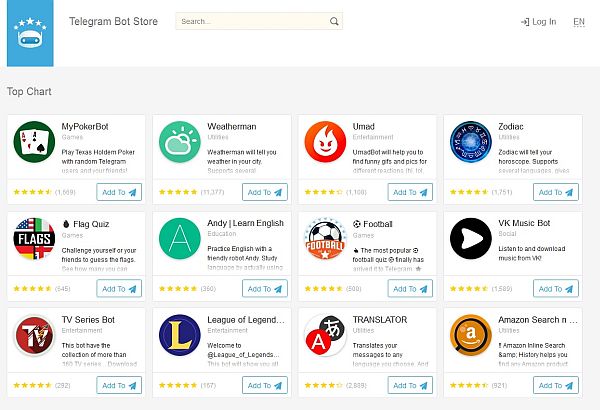Open the TV Series Bot icon

pos(34,335)
